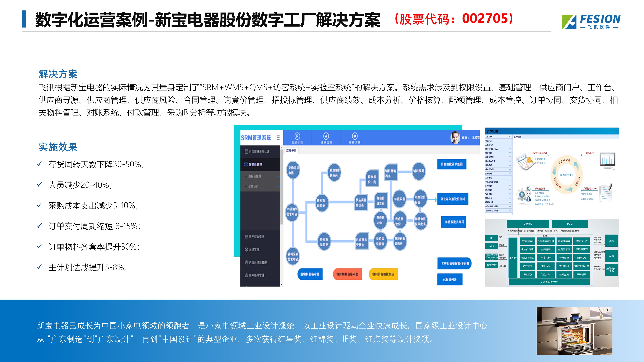Select 暂收管理 in Onlim menu
The height and width of the screenshot is (362, 644).
point(498,194)
